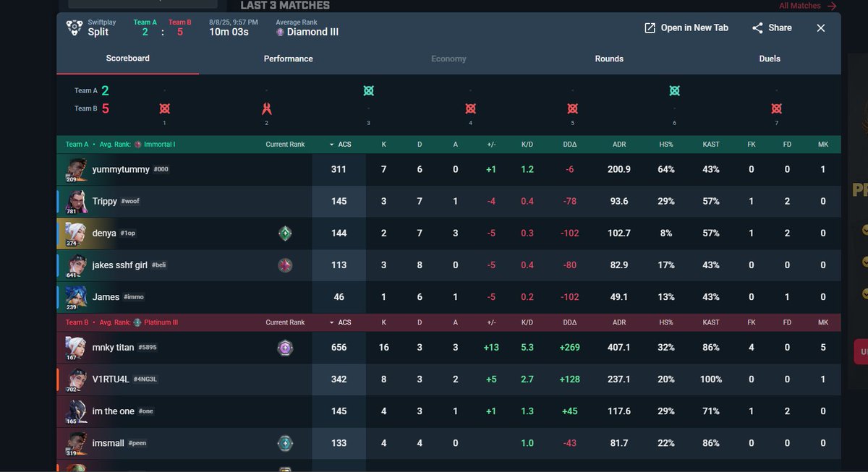Image resolution: width=868 pixels, height=472 pixels.
Task: Click denya's agent portrait
Action: click(76, 233)
